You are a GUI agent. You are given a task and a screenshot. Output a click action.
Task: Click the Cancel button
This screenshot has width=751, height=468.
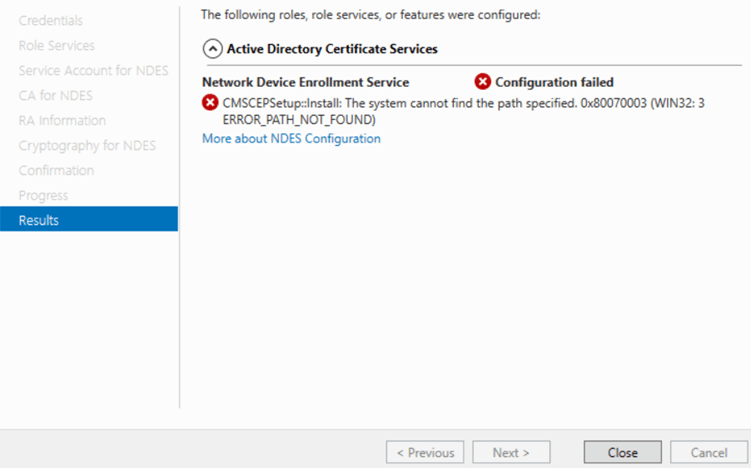click(x=708, y=452)
